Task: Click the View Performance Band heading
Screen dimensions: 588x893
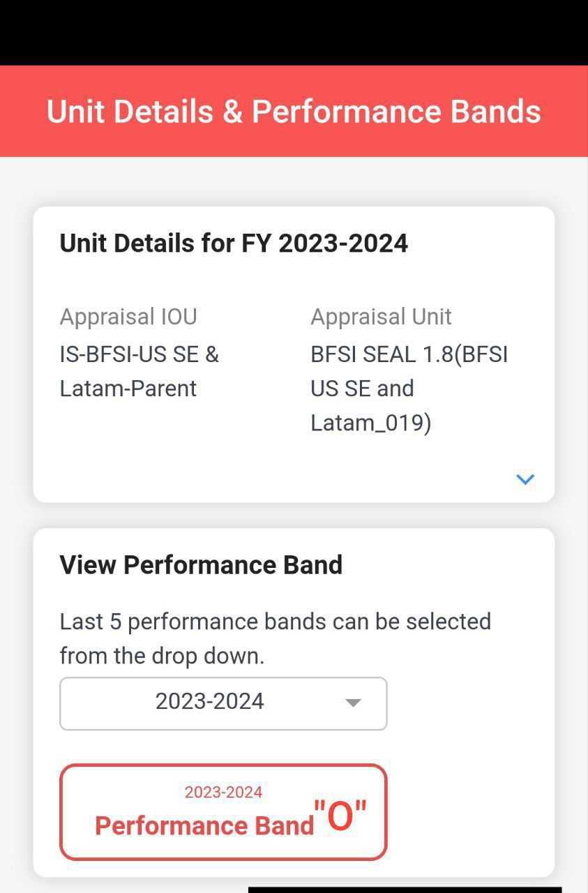Action: tap(201, 565)
